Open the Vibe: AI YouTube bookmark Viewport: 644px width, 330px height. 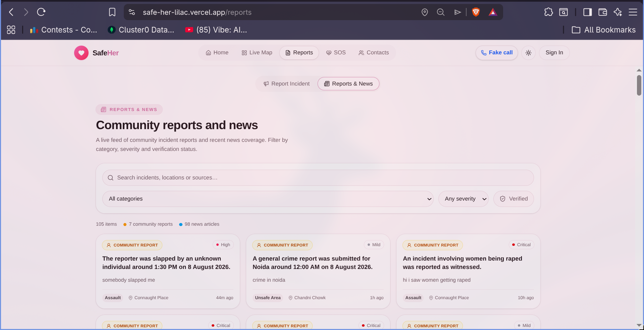pyautogui.click(x=216, y=30)
